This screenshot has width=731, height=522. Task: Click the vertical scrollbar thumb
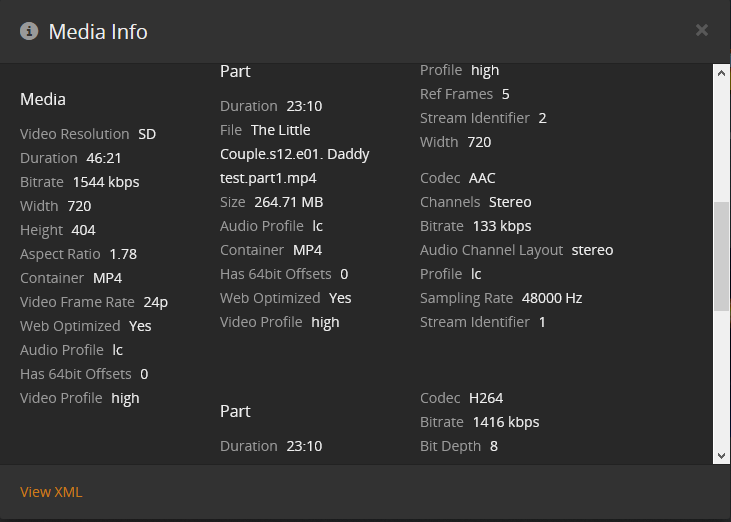[721, 255]
